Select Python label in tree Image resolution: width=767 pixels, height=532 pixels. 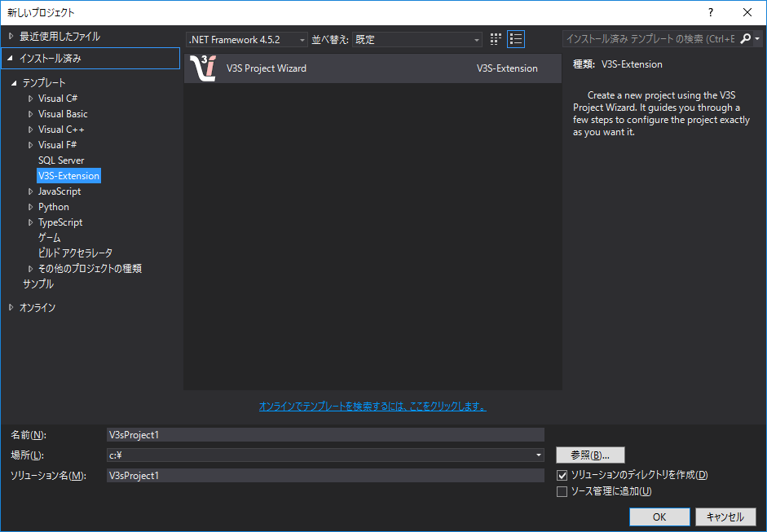(x=53, y=207)
